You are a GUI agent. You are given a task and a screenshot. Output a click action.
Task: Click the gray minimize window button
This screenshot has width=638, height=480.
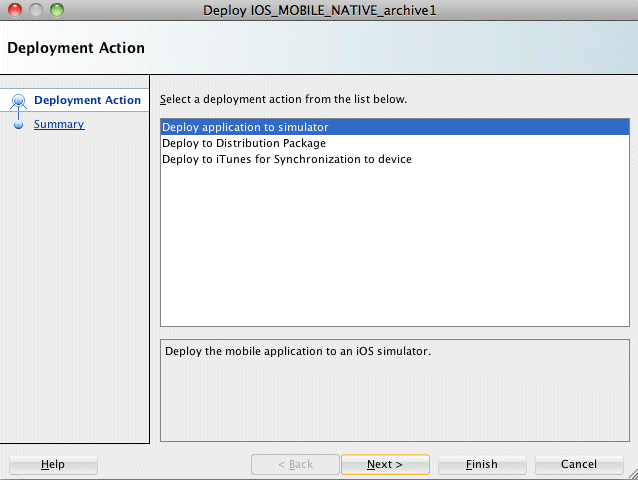pos(36,10)
